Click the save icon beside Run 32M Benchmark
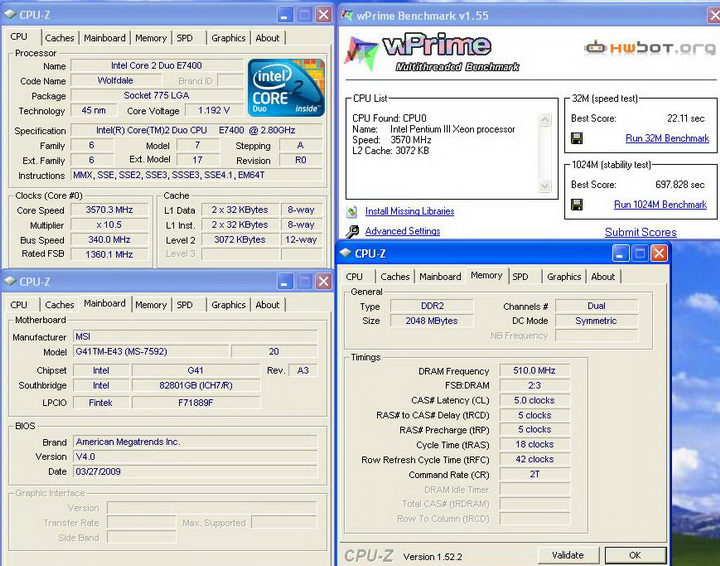Screen dimensions: 720x566 coord(577,138)
